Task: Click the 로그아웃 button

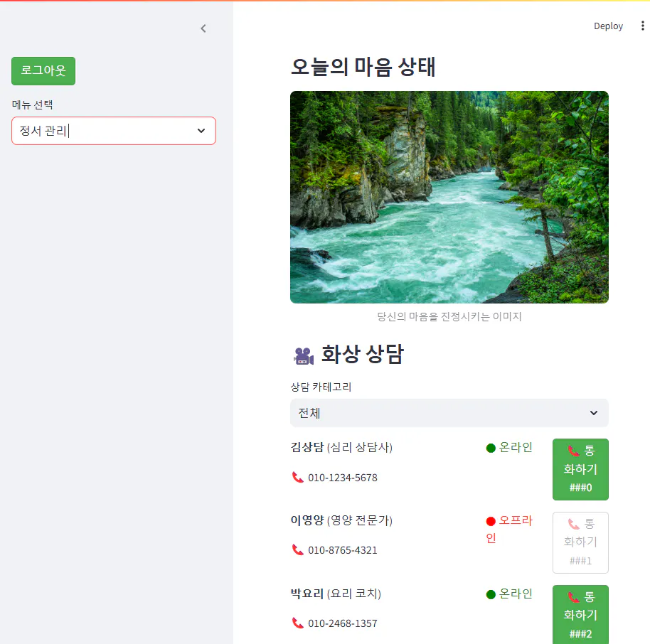Action: (43, 70)
